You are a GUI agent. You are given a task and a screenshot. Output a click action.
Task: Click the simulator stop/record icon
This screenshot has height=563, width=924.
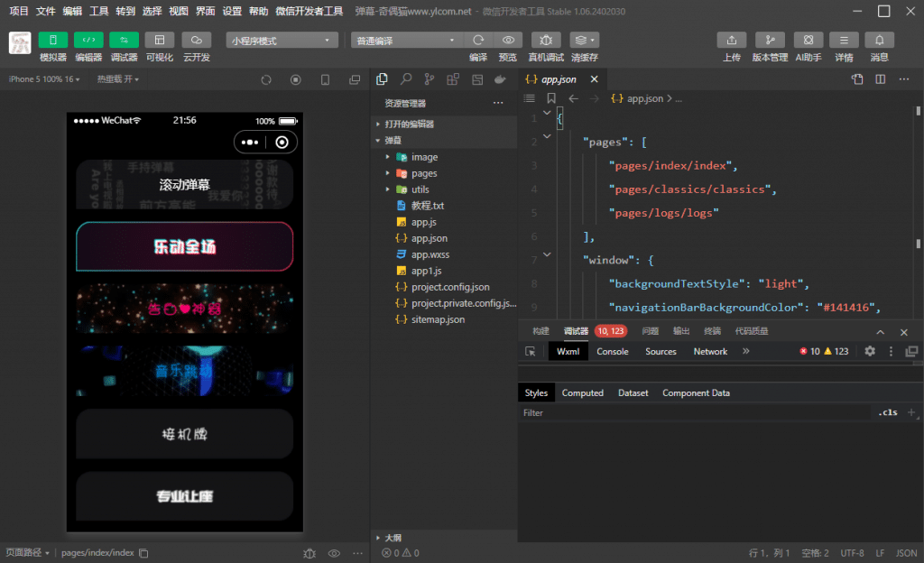click(x=296, y=79)
